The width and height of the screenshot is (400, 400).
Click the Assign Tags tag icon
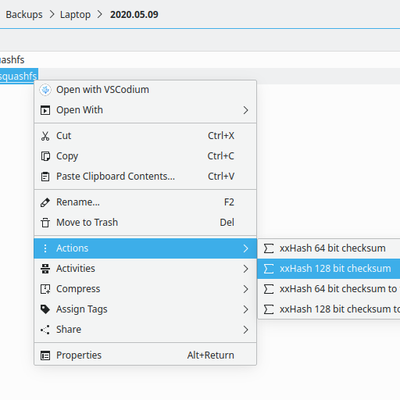coord(45,309)
